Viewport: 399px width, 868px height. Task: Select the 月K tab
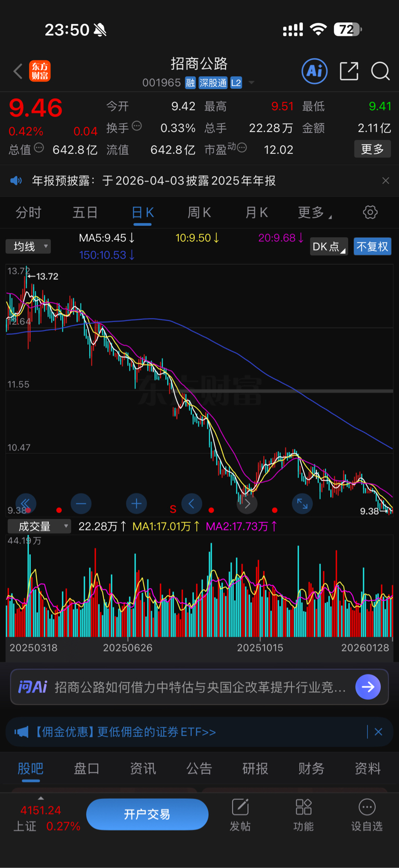[256, 213]
